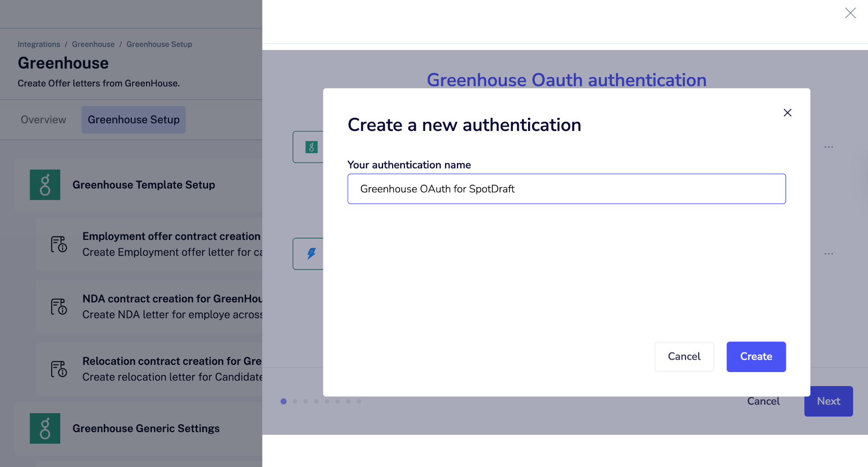This screenshot has height=467, width=868.
Task: Open the three-dots menu next to Greenhouse step
Action: [829, 147]
